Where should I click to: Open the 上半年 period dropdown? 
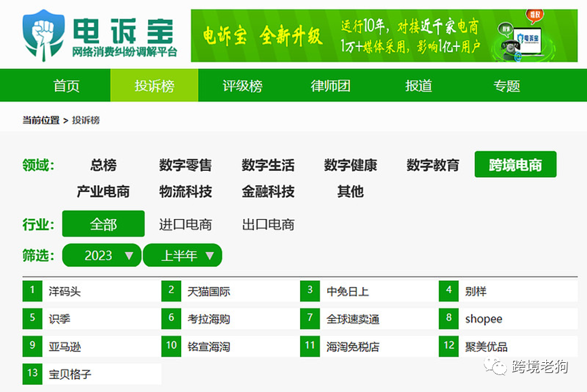tap(183, 256)
